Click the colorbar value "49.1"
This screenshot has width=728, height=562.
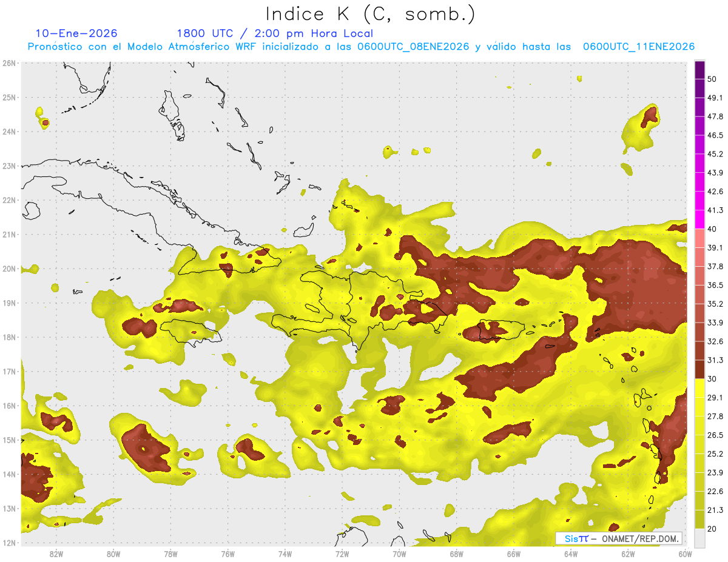(715, 98)
